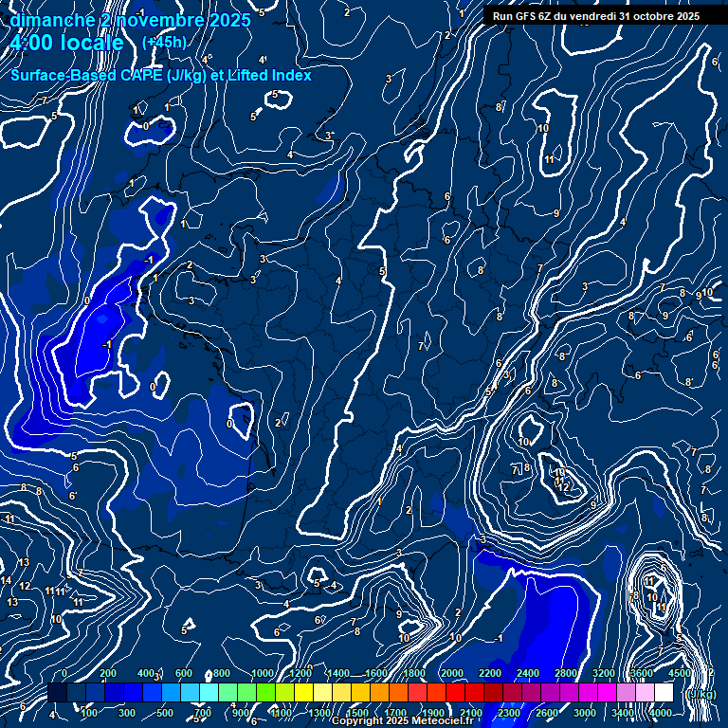
Task: Pick the dark red swatch between 2200 and 2300
Action: click(x=493, y=692)
